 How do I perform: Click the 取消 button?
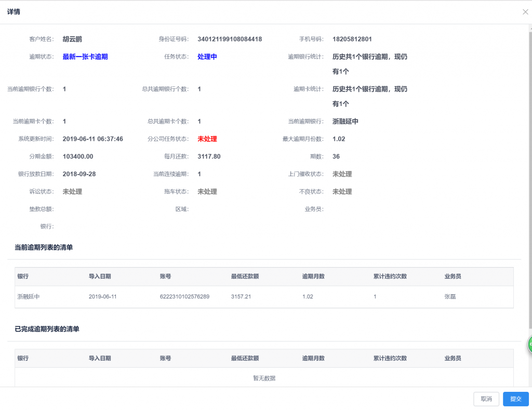click(486, 399)
